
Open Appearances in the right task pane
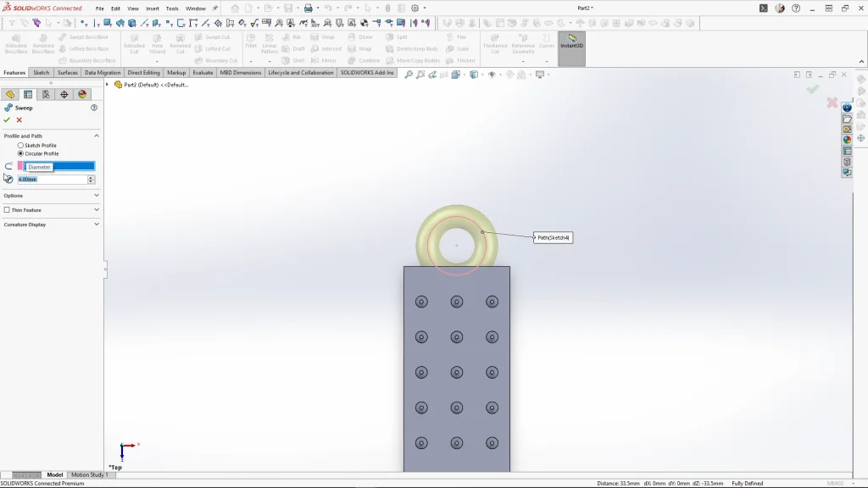(847, 140)
